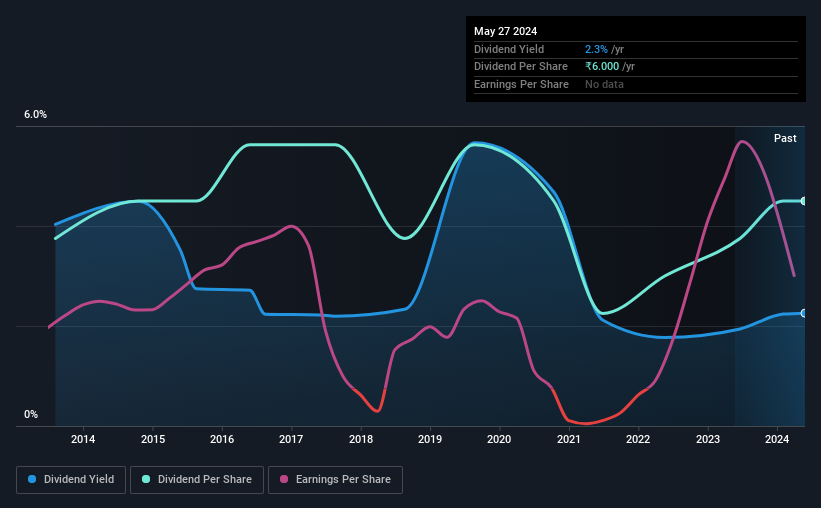
Task: Click the teal Dividend Per Share legend dot
Action: [x=146, y=479]
